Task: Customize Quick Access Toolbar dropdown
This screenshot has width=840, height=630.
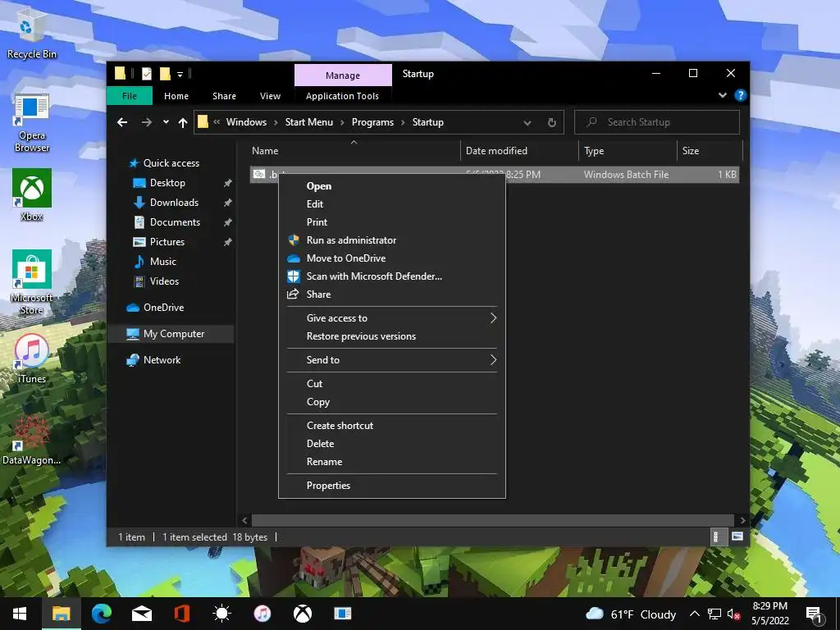Action: click(180, 75)
